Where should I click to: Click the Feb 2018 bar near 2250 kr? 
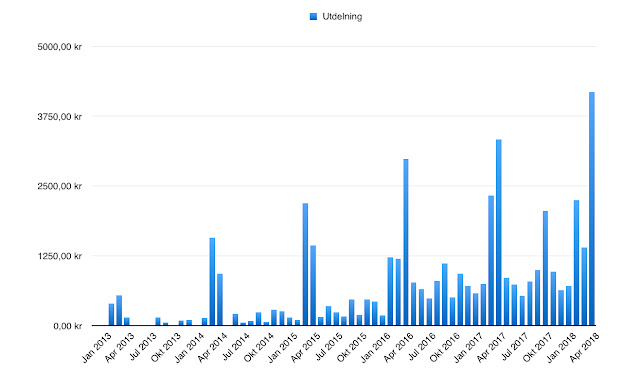point(576,263)
